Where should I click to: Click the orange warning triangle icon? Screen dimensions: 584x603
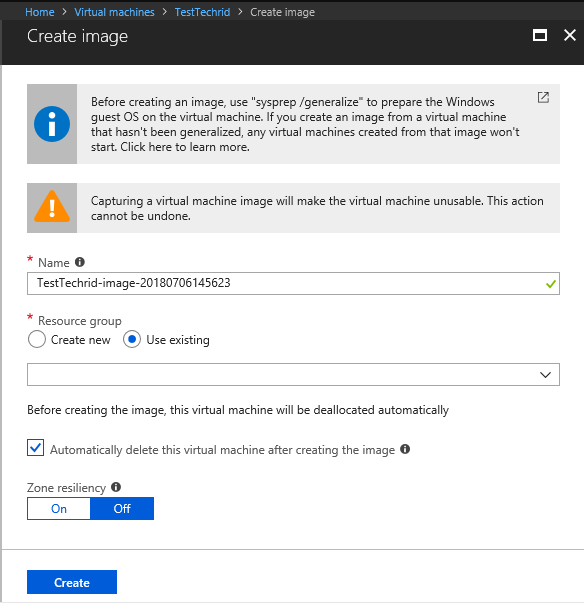(52, 207)
